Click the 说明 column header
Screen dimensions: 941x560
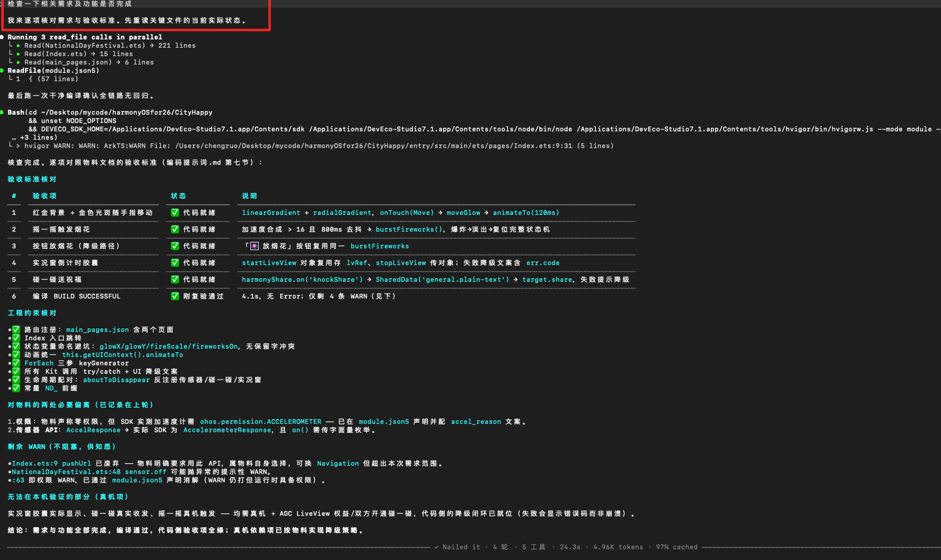pyautogui.click(x=250, y=196)
